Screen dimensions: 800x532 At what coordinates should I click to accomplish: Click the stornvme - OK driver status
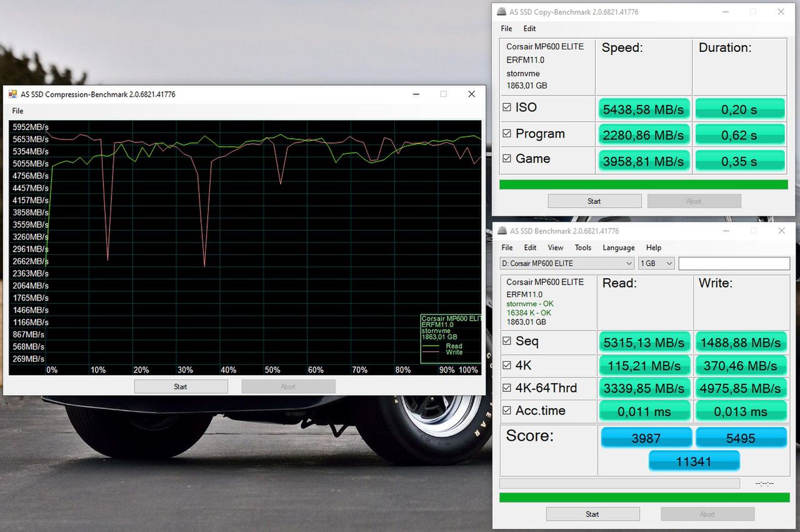529,304
